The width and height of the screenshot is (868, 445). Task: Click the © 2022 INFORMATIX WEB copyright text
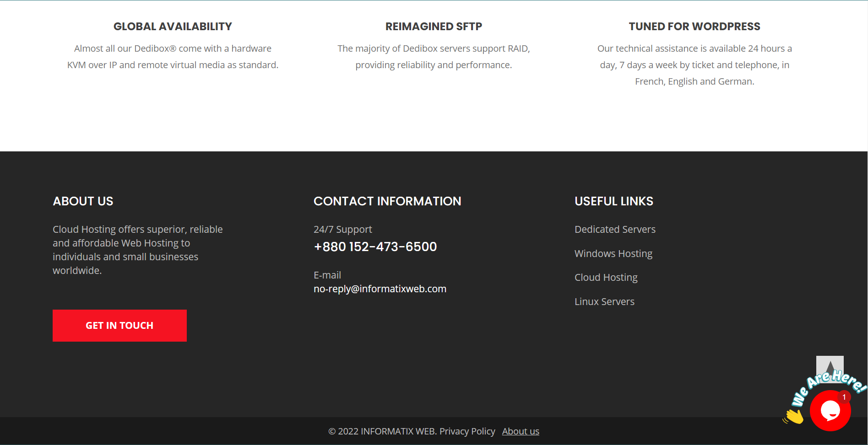pos(382,431)
